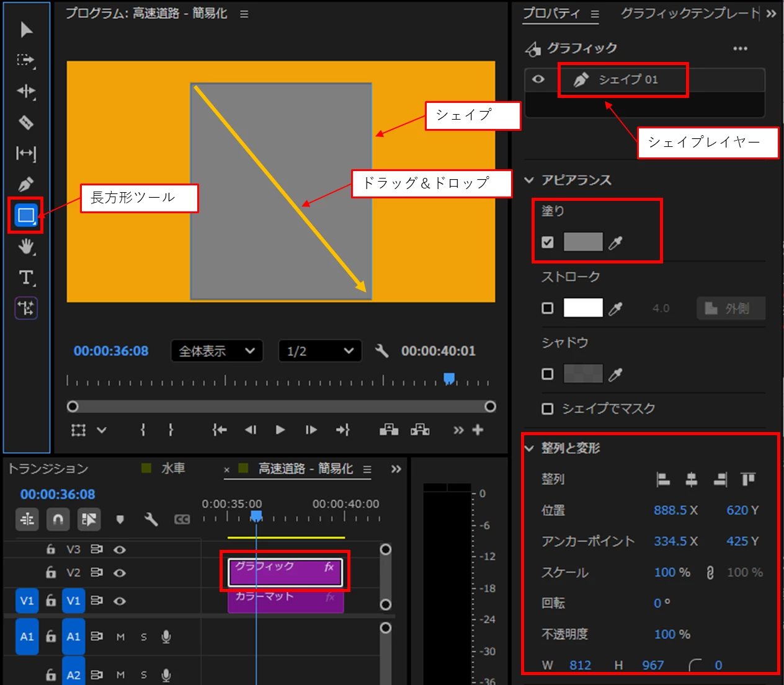The image size is (784, 685).
Task: Show more panel tabs chevron top-right
Action: (771, 14)
